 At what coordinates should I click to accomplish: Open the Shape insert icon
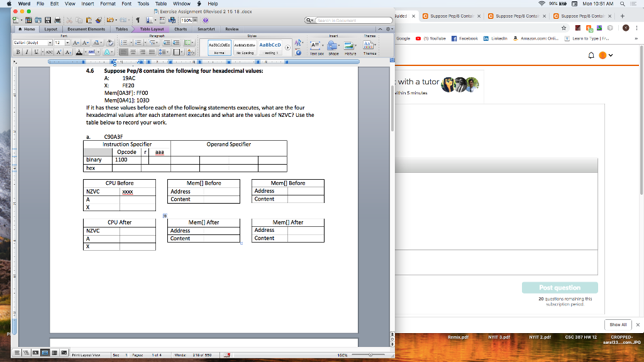click(333, 45)
